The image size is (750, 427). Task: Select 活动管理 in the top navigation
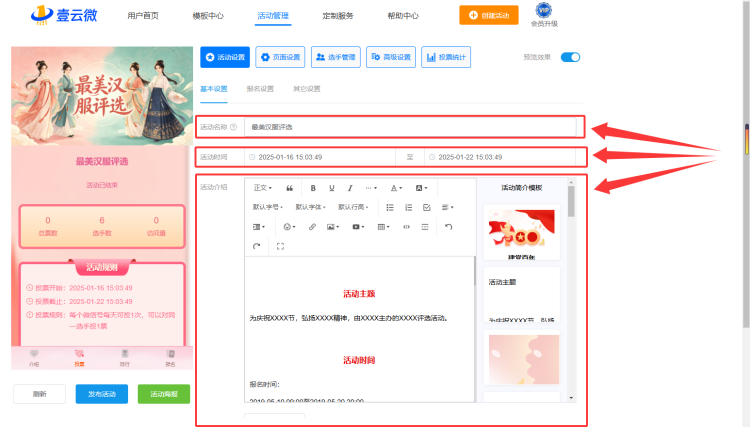(273, 16)
